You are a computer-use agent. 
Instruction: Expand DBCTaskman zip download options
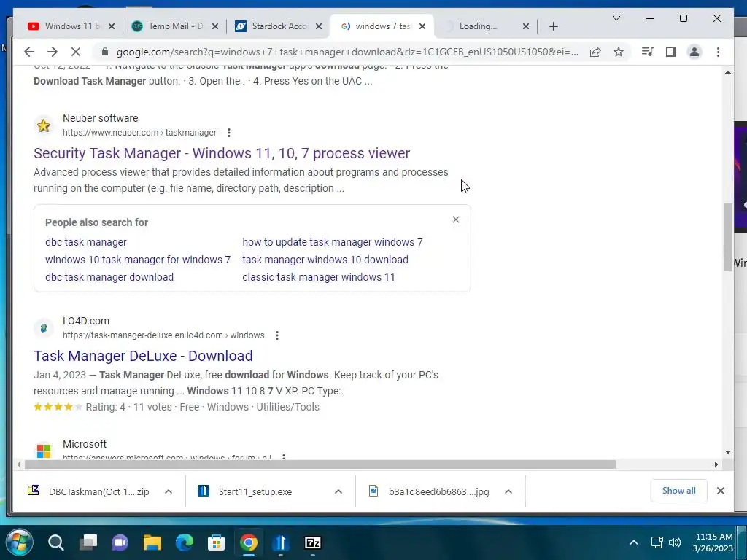[x=169, y=491]
